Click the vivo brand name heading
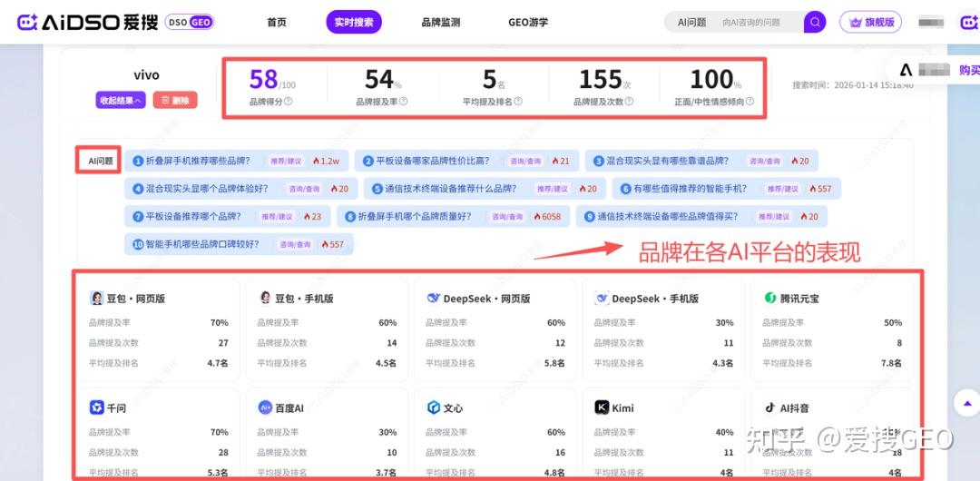The width and height of the screenshot is (980, 481). (x=146, y=75)
